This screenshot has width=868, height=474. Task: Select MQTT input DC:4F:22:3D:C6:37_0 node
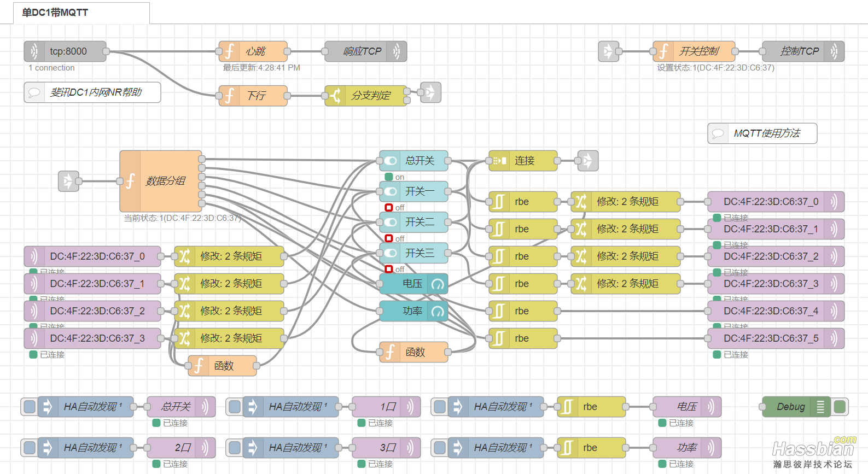point(92,256)
